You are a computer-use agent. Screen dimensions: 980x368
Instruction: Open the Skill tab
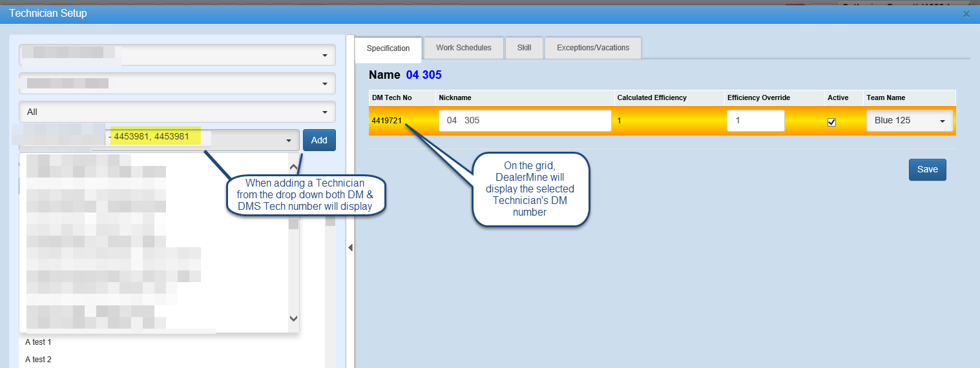coord(524,48)
